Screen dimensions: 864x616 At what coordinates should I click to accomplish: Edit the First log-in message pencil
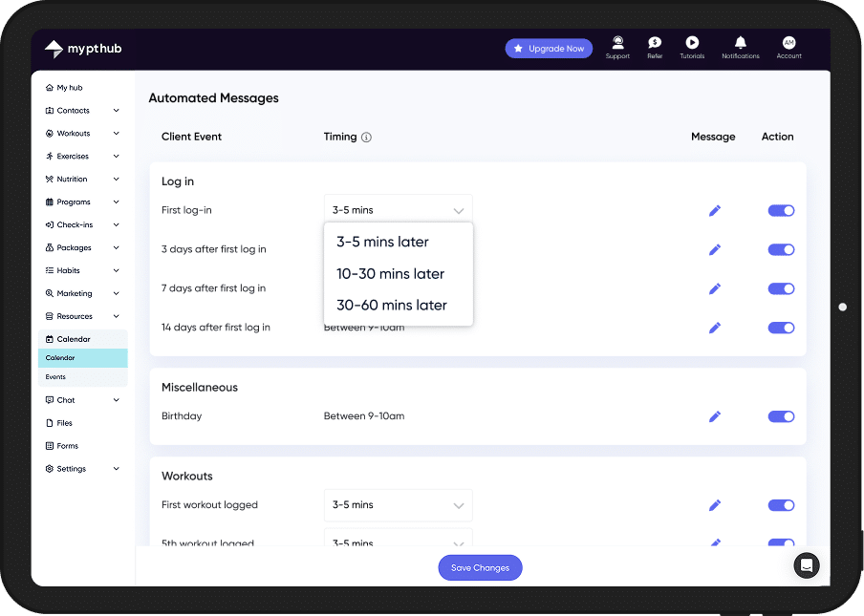pyautogui.click(x=715, y=211)
